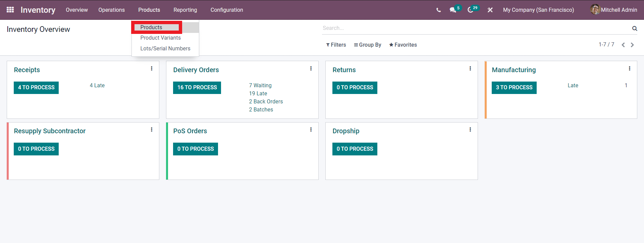Click 0 TO PROCESS on PoS Orders
Viewport: 644px width, 243px height.
(x=196, y=149)
